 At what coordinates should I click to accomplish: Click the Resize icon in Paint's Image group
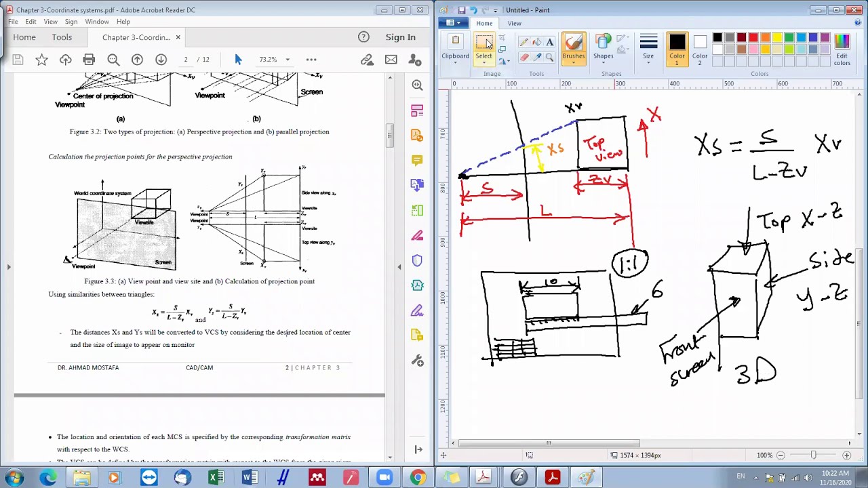coord(502,49)
